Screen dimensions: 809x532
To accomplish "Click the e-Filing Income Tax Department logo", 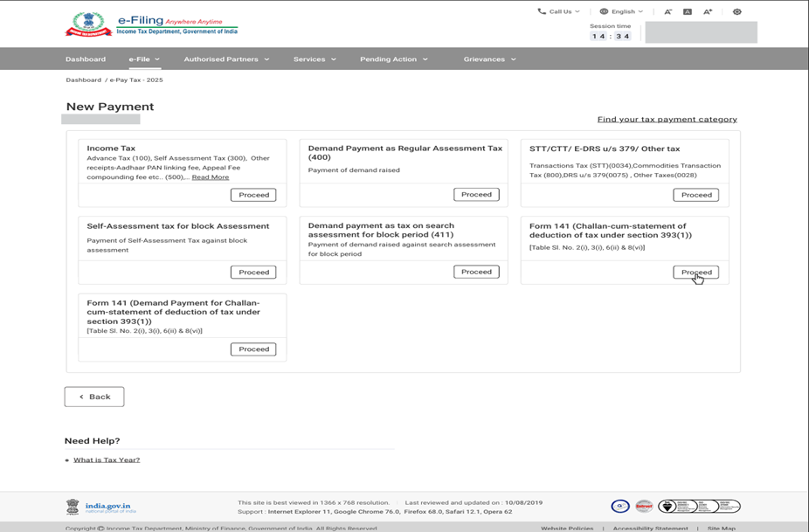I will tap(151, 24).
